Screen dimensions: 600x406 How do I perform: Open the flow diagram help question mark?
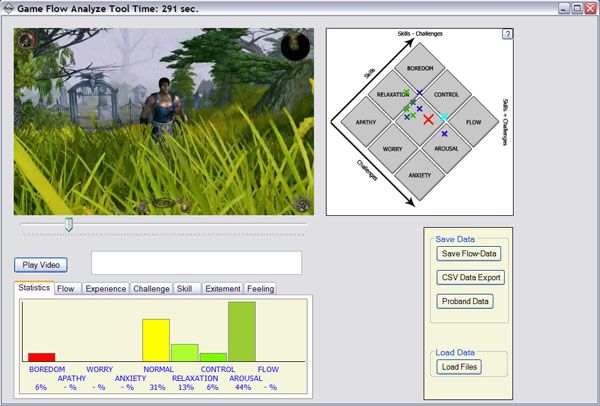point(507,34)
